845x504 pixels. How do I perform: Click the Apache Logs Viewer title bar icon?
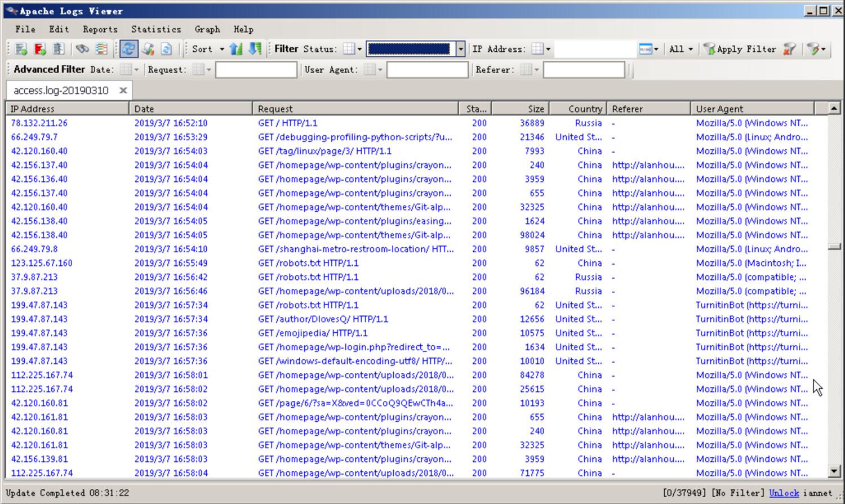[12, 11]
